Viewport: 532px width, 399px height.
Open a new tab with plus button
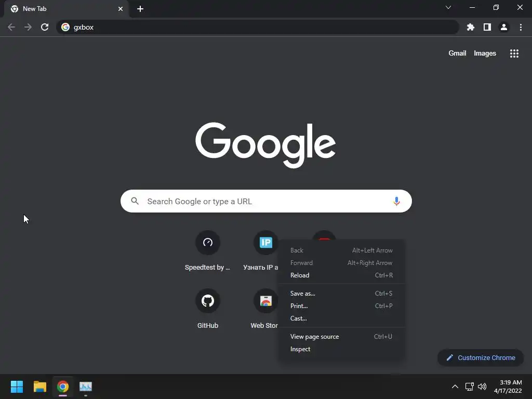pos(140,9)
